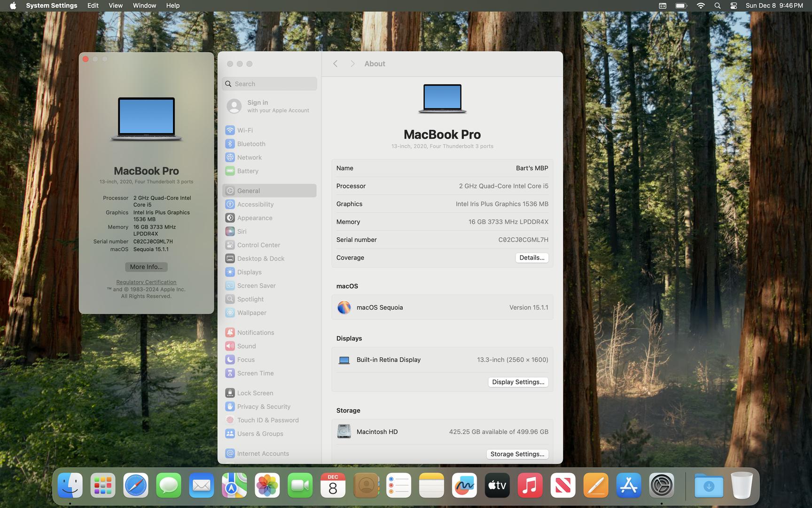This screenshot has width=812, height=508.
Task: Open the Apple menu
Action: pos(13,6)
